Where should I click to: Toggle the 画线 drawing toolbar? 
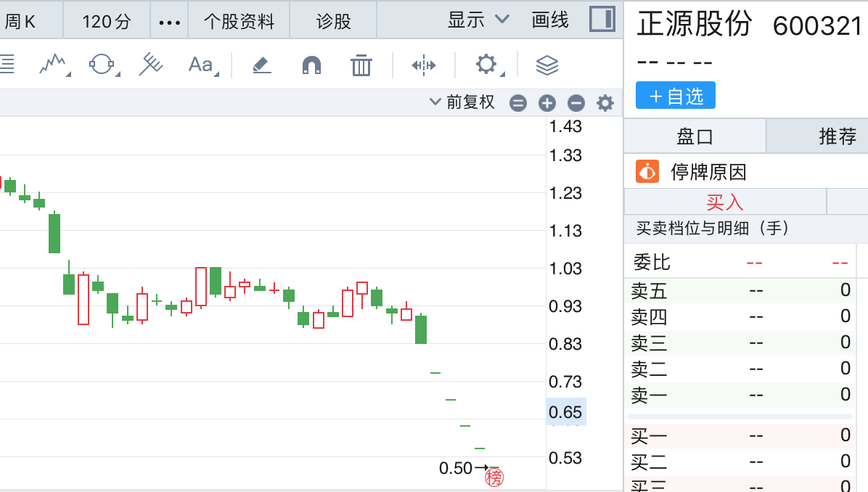click(x=550, y=20)
